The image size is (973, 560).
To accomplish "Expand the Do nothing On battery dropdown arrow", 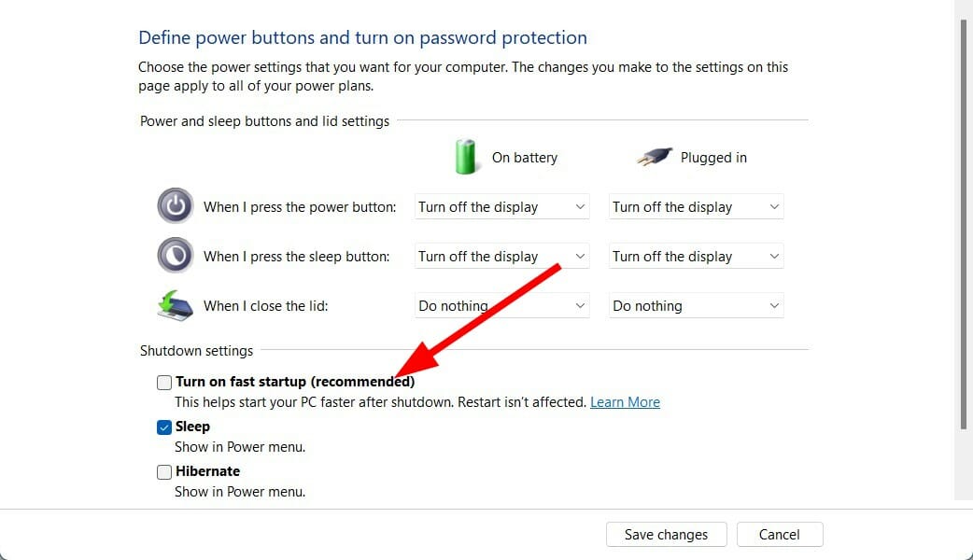I will tap(580, 305).
